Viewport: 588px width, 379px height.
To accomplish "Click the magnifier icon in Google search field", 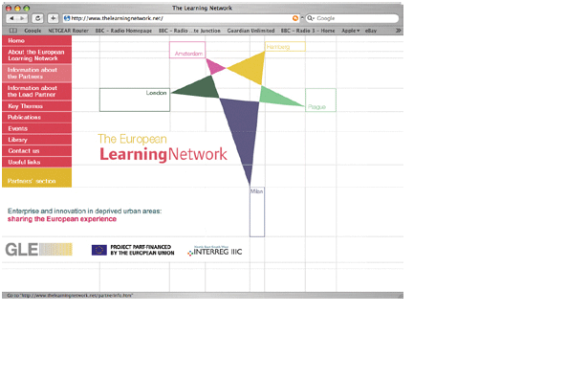I will point(310,18).
